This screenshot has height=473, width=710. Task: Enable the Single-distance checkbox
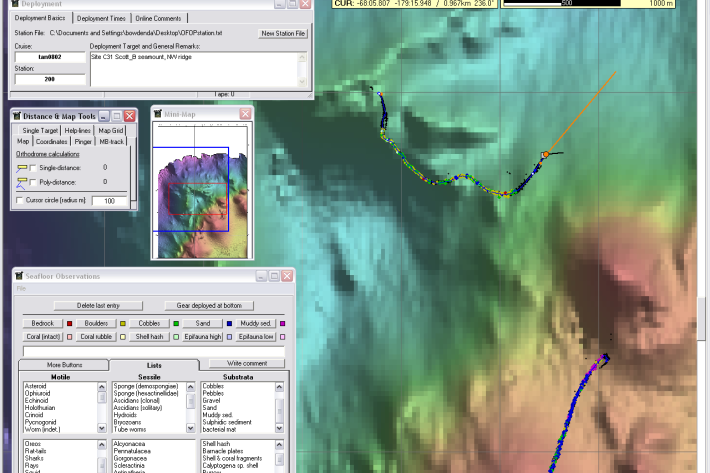click(x=33, y=167)
